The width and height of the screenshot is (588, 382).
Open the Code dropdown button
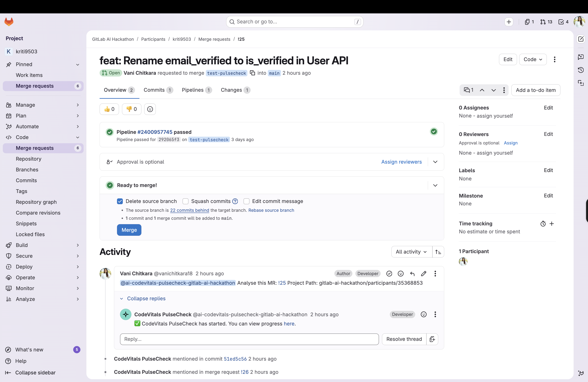pyautogui.click(x=533, y=60)
